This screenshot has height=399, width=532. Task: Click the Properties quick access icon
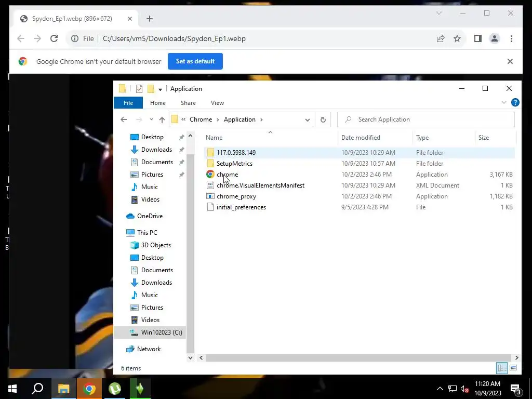139,89
